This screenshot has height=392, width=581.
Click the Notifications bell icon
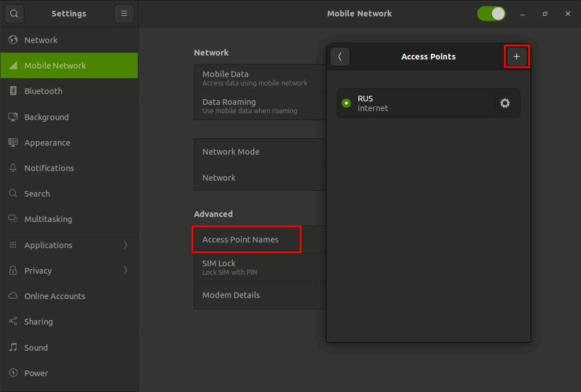pyautogui.click(x=13, y=168)
